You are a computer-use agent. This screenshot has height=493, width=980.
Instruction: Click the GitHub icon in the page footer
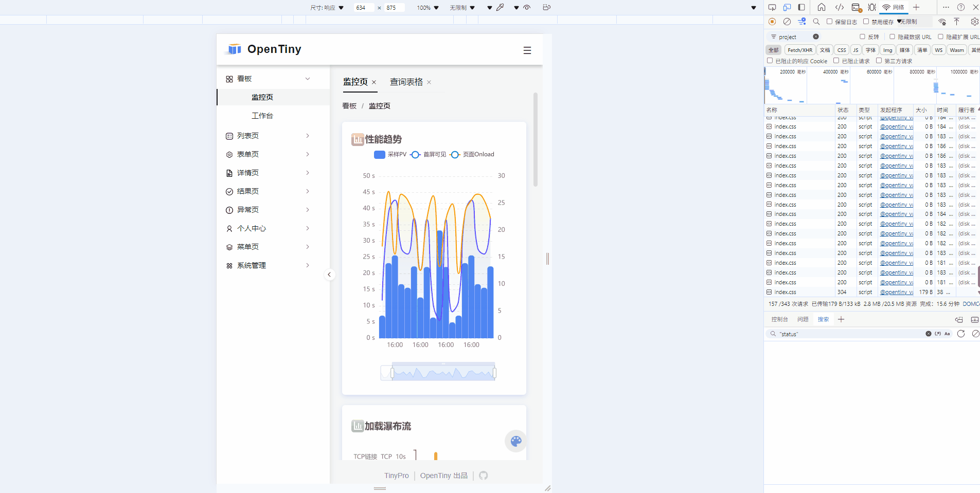coord(483,476)
